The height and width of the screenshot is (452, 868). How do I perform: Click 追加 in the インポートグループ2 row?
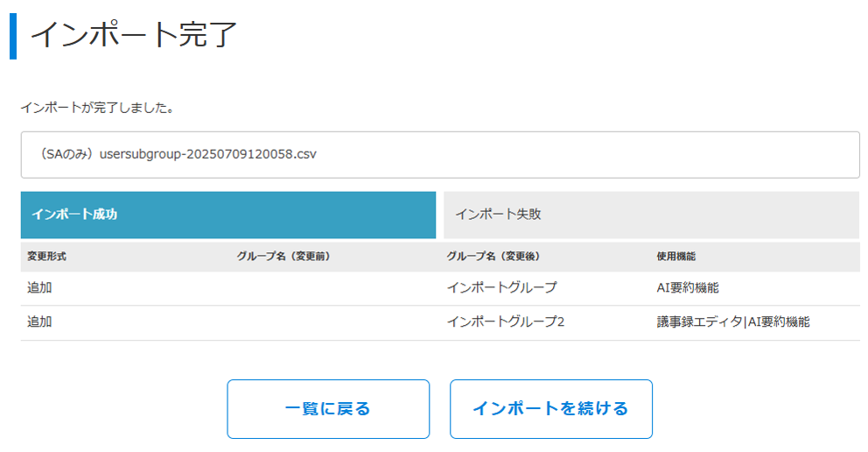pyautogui.click(x=40, y=322)
